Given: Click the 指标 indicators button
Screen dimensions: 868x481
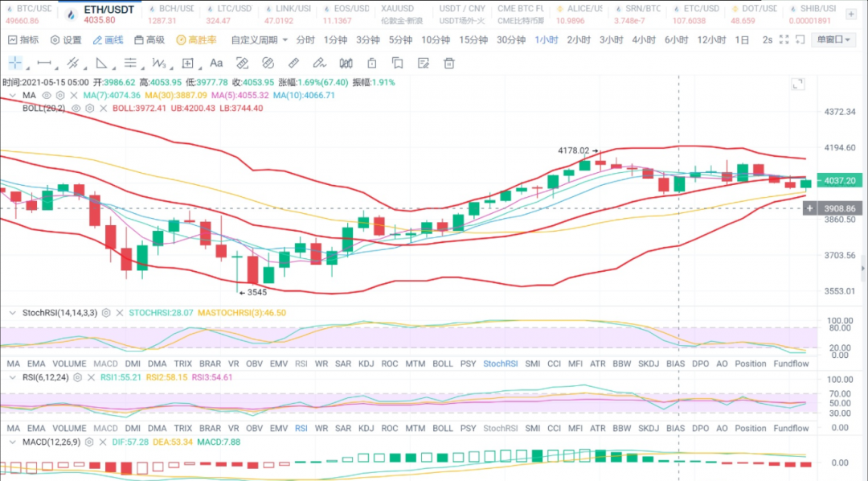Looking at the screenshot, I should [23, 39].
